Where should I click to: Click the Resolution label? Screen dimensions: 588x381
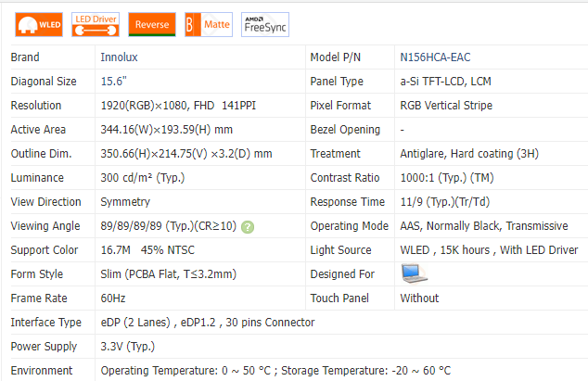(x=36, y=106)
